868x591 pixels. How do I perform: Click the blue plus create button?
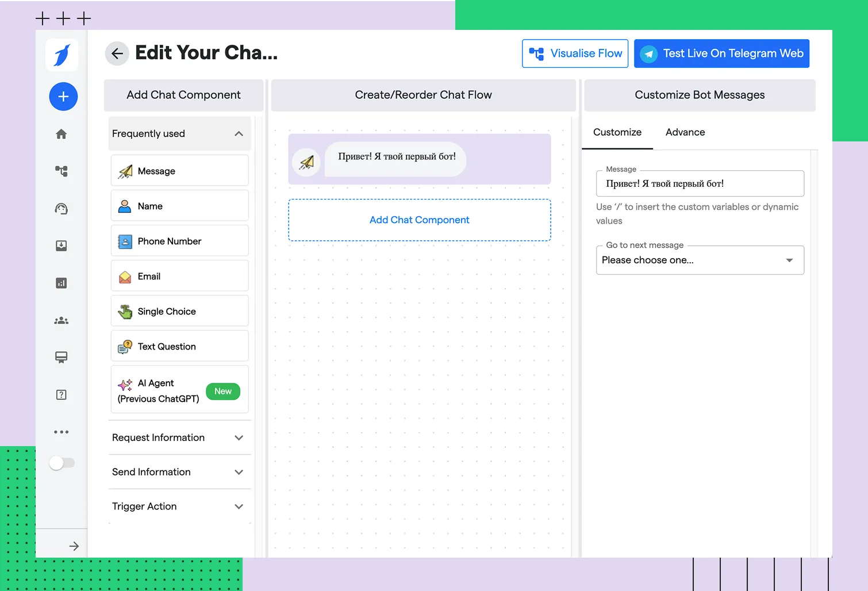pyautogui.click(x=63, y=97)
